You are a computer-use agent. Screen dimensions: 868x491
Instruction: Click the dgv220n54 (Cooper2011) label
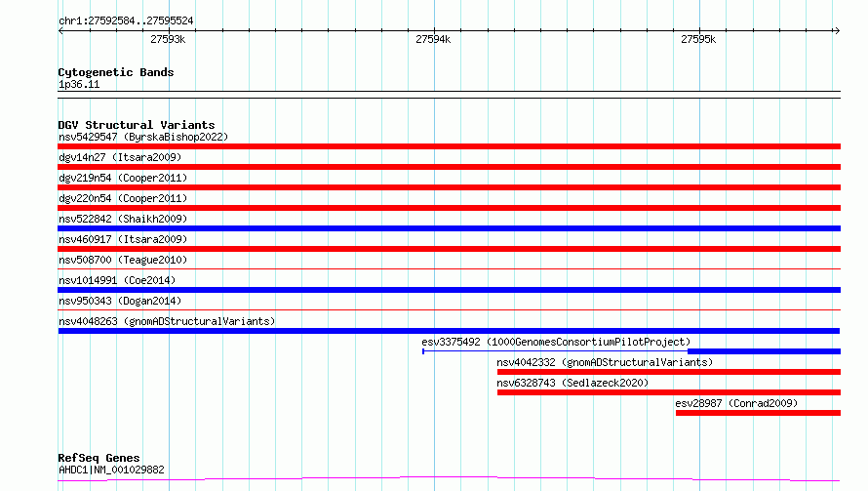tap(123, 198)
